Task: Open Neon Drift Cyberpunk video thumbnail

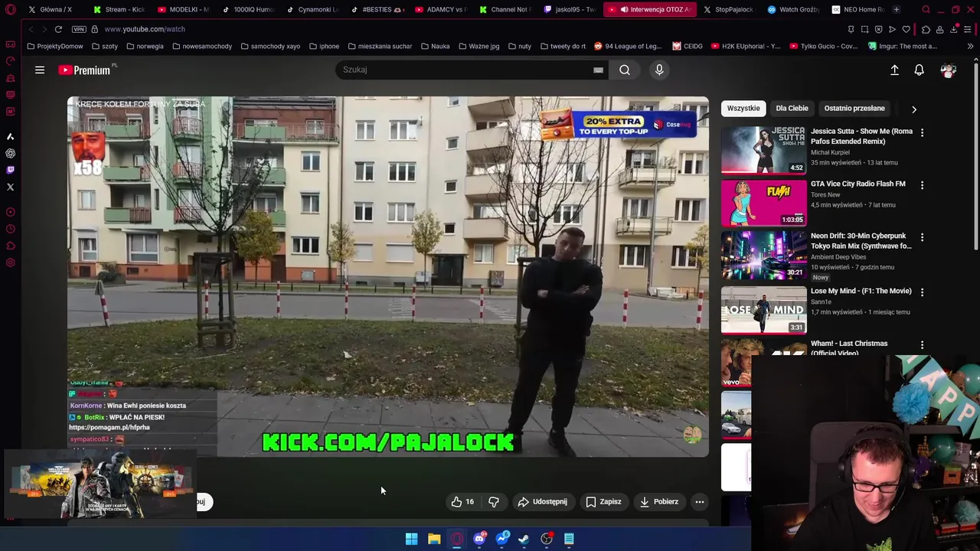Action: 763,255
